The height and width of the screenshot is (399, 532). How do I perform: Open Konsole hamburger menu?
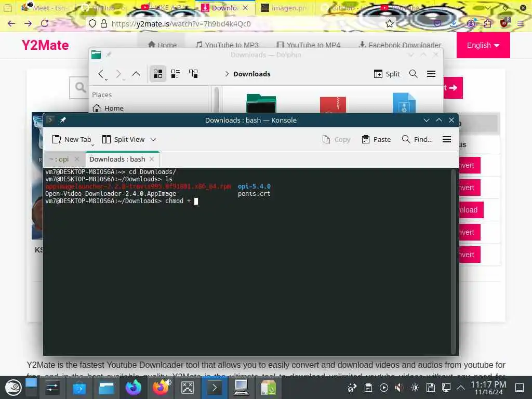click(447, 139)
